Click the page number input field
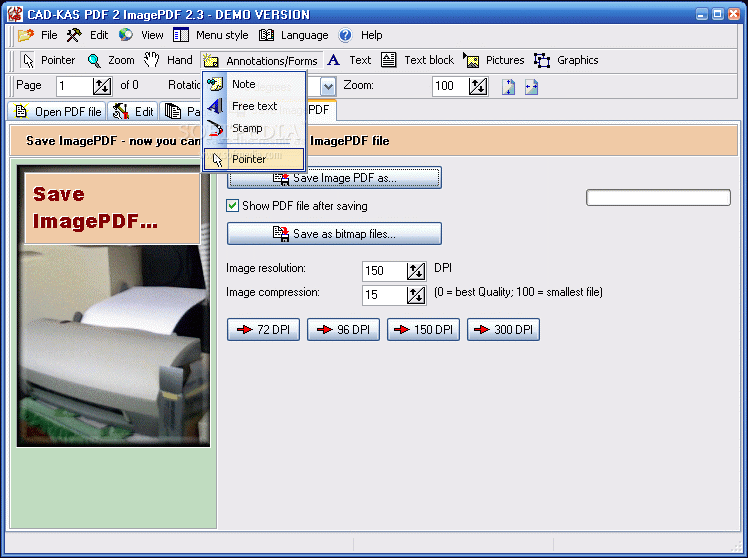This screenshot has height=558, width=748. [74, 86]
